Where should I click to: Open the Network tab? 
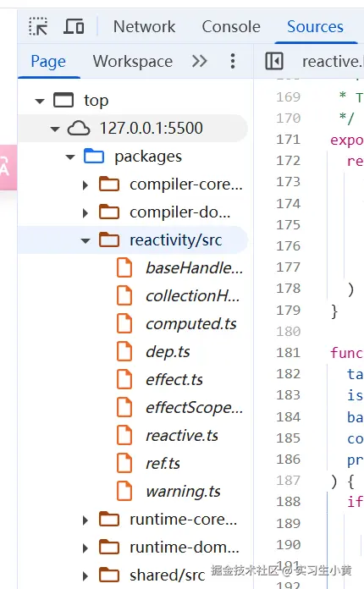point(144,27)
